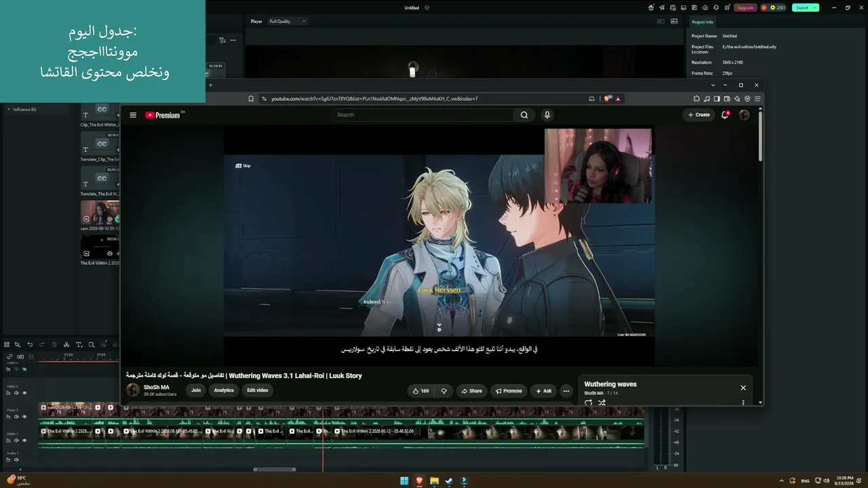
Task: Open Analytics for the video
Action: click(x=224, y=390)
